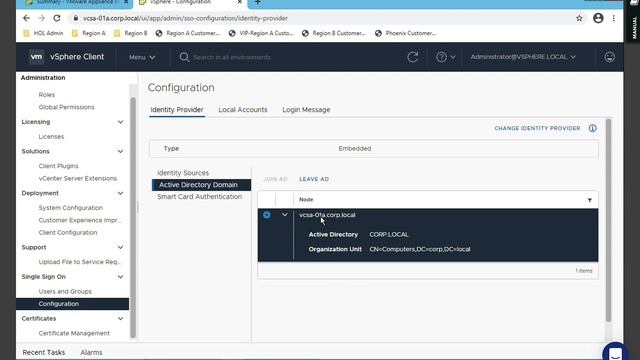Open Licenses in the sidebar
This screenshot has width=640, height=360.
coord(51,137)
